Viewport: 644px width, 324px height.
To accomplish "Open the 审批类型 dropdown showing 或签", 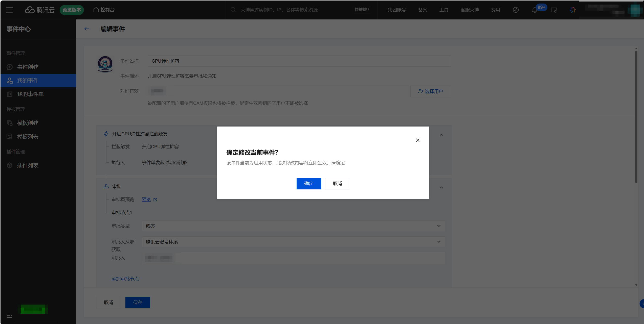I will [293, 226].
